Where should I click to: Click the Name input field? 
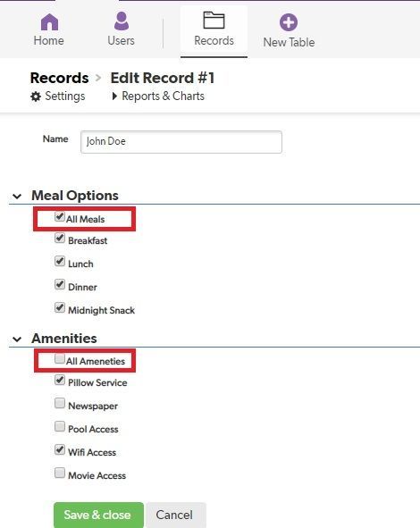[181, 142]
